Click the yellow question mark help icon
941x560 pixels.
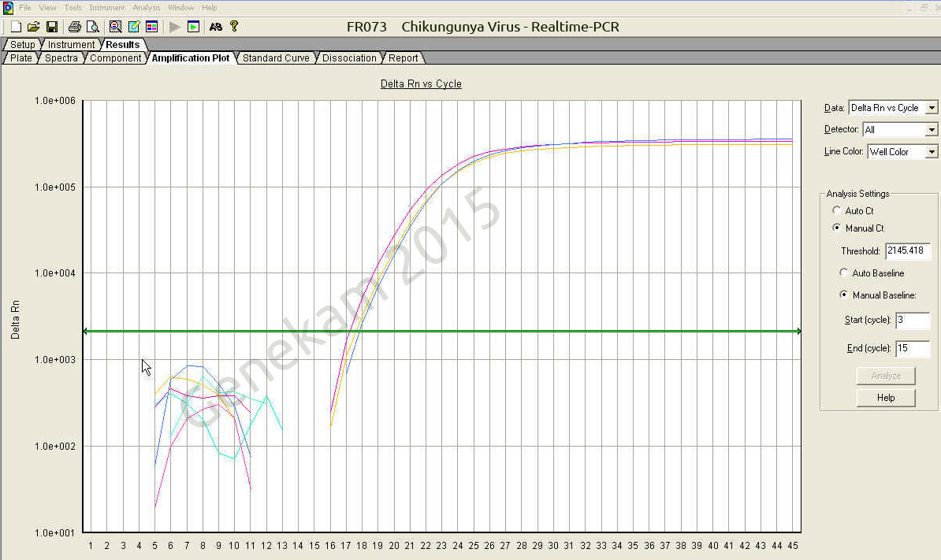pyautogui.click(x=233, y=27)
